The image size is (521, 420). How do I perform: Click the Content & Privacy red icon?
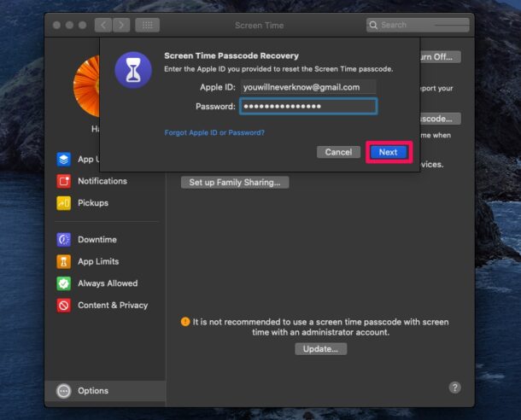[63, 306]
